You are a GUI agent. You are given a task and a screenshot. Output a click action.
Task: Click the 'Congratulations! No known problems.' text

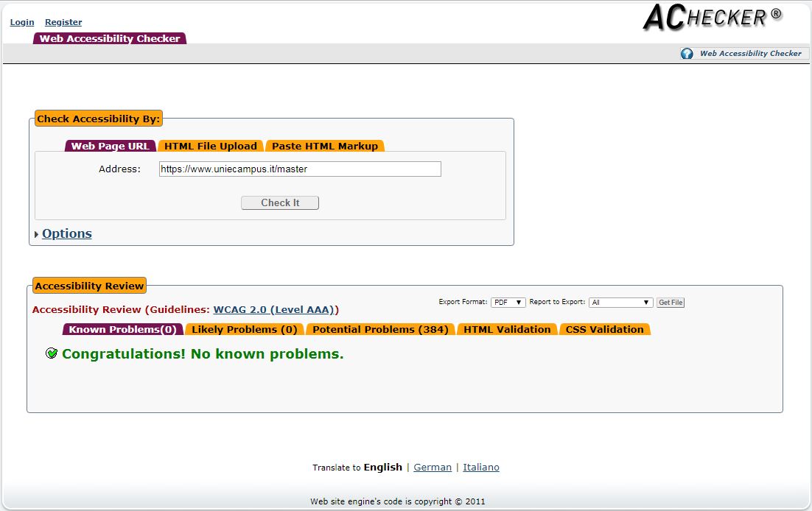click(x=203, y=353)
